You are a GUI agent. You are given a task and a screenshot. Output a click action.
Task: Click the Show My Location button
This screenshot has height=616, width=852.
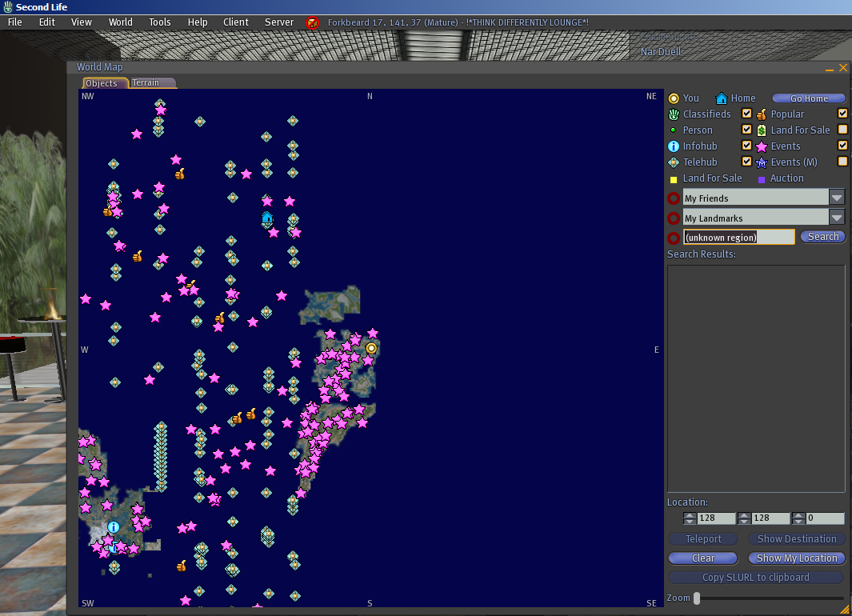[x=797, y=558]
